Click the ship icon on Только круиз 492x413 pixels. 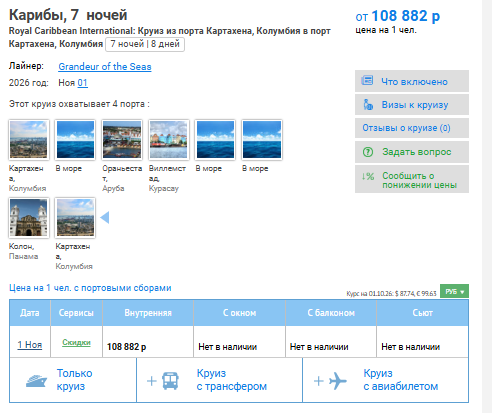coord(36,381)
